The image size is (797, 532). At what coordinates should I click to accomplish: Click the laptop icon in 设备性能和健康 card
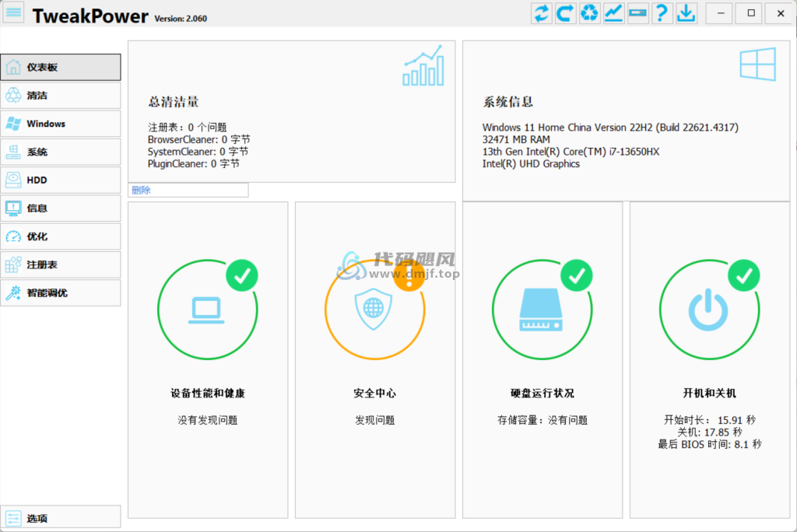206,310
